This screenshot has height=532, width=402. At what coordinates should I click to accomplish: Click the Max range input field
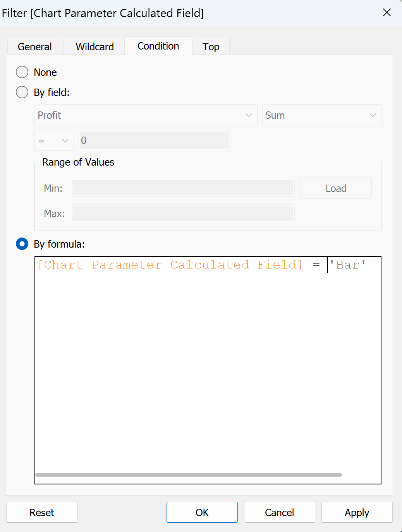point(182,213)
